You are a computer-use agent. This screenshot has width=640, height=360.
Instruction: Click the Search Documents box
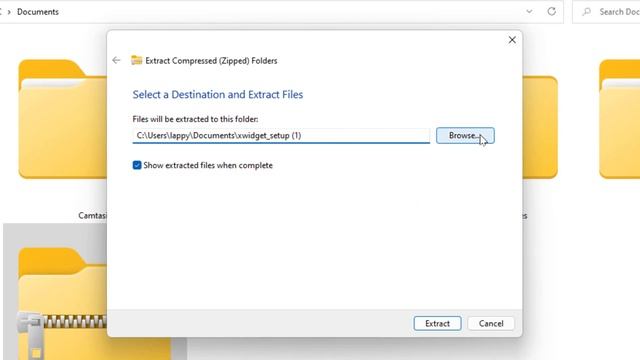[x=607, y=12]
